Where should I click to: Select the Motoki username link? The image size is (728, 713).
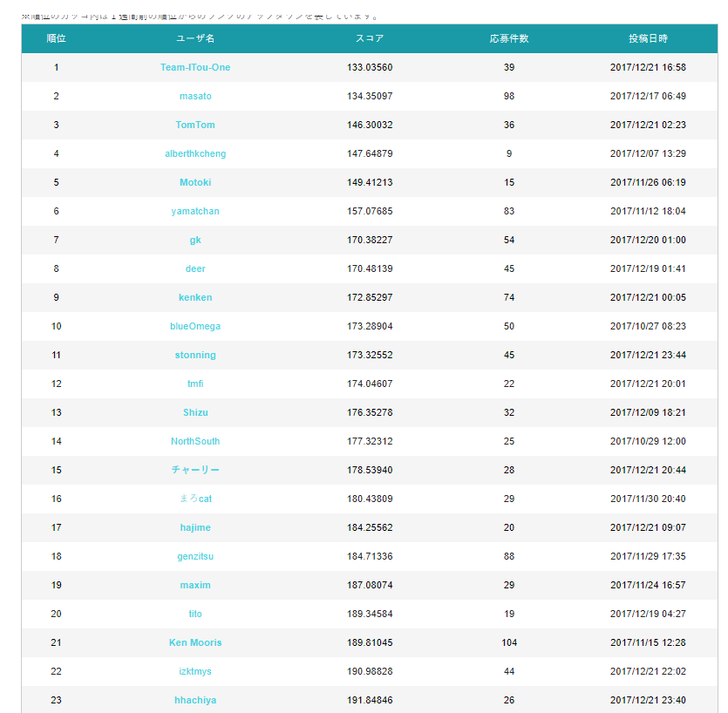(x=195, y=182)
